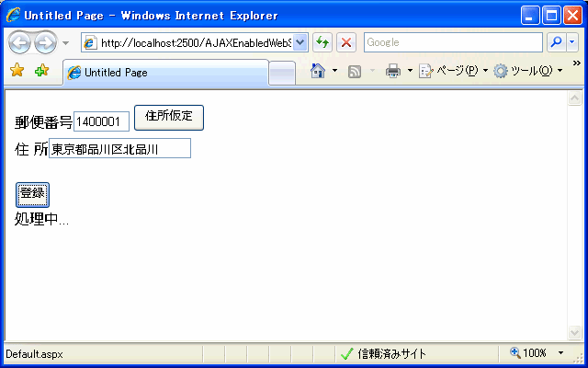Screen dimensions: 588x368
Task: Open Home button dropdown arrow
Action: click(x=334, y=71)
